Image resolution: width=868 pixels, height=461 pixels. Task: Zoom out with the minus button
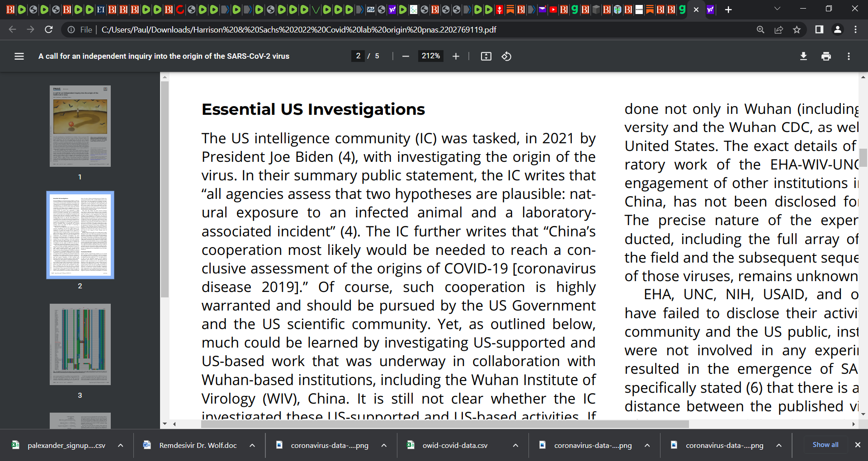[x=406, y=56]
